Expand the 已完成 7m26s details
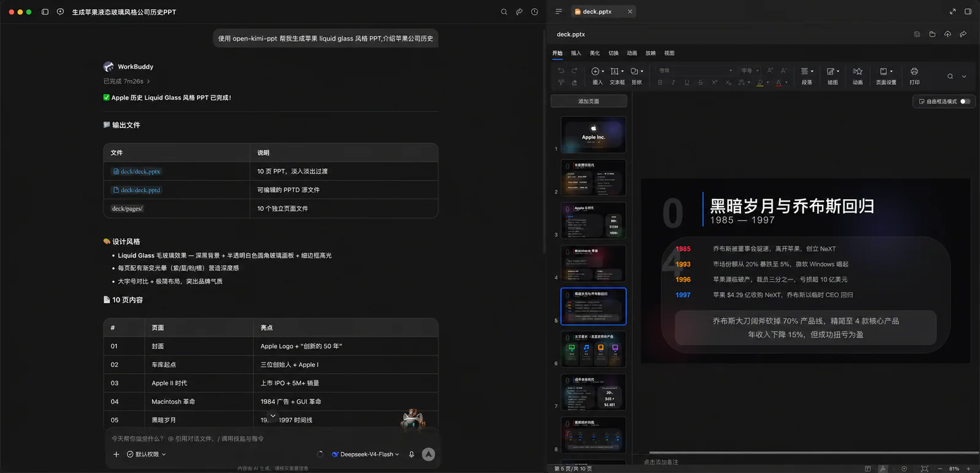 127,81
